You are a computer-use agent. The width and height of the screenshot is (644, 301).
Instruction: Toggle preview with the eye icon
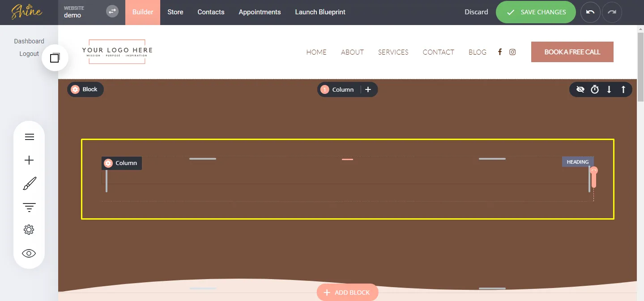(x=29, y=253)
